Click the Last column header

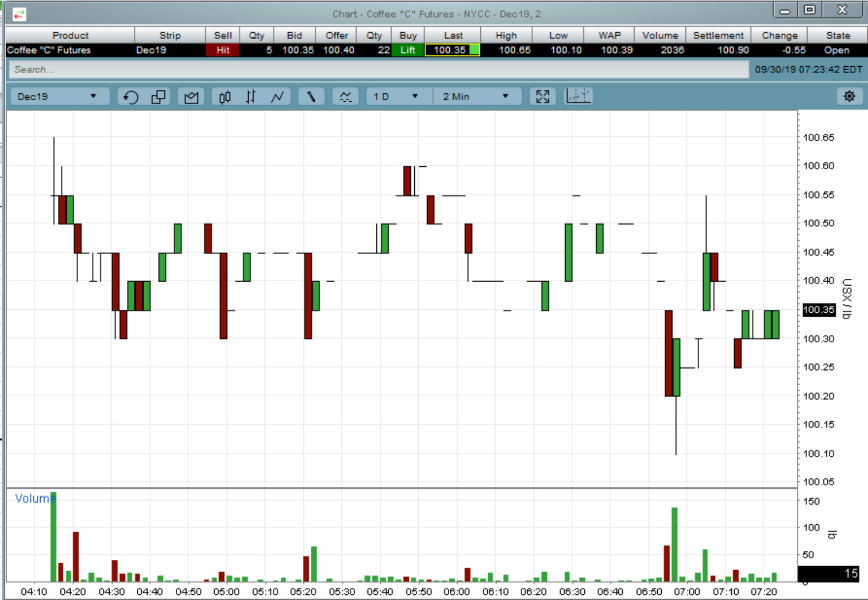[453, 35]
